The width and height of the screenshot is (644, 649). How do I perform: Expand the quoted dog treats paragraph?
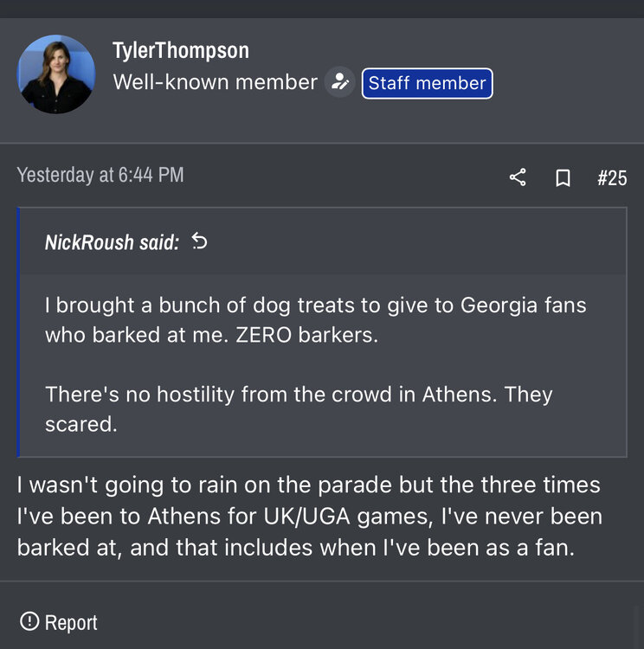tap(315, 320)
